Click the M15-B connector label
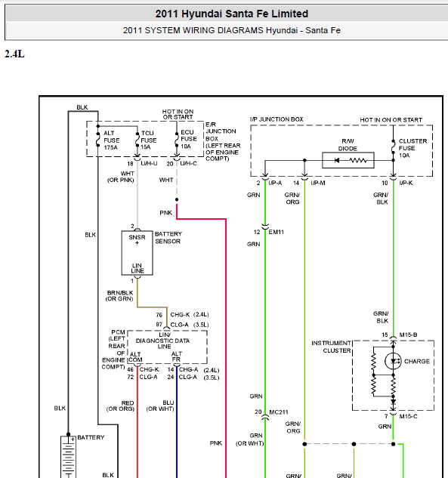 tap(409, 335)
